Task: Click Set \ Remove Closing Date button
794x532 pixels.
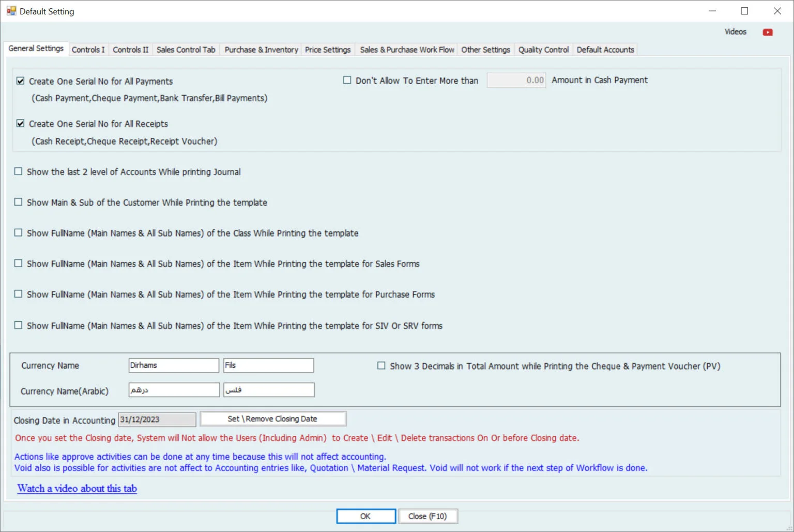Action: (272, 419)
